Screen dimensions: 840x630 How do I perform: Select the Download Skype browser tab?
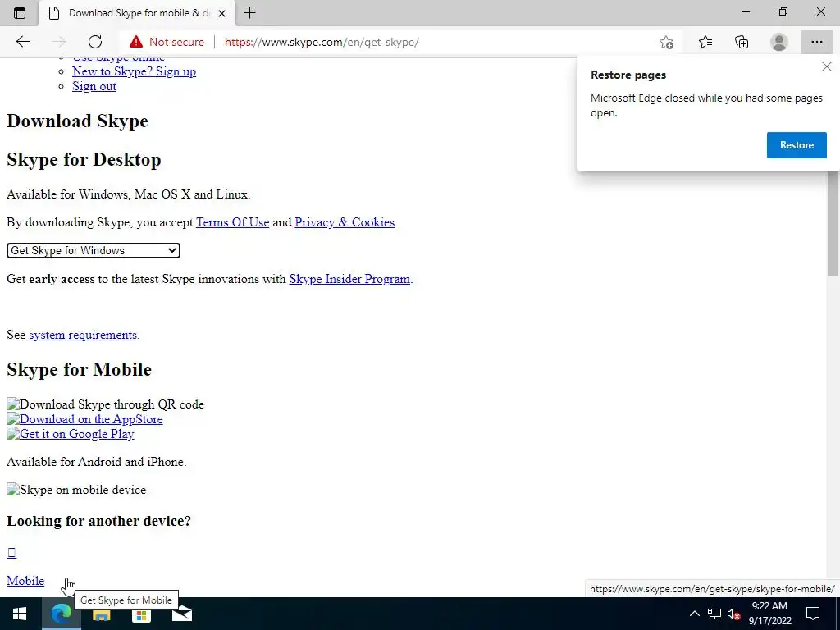(x=137, y=13)
